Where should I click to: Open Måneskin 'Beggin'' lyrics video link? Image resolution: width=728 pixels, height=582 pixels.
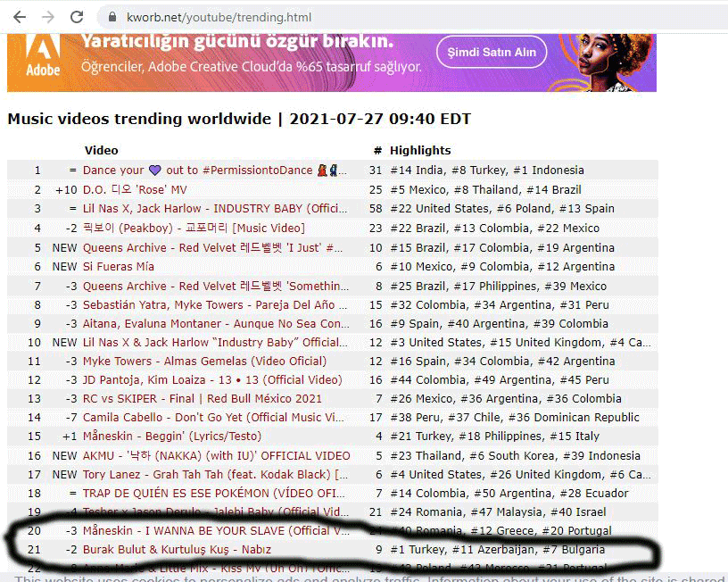(x=172, y=436)
